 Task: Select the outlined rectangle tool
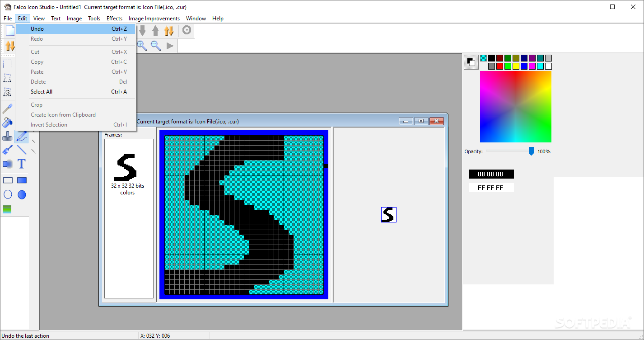pos(8,180)
